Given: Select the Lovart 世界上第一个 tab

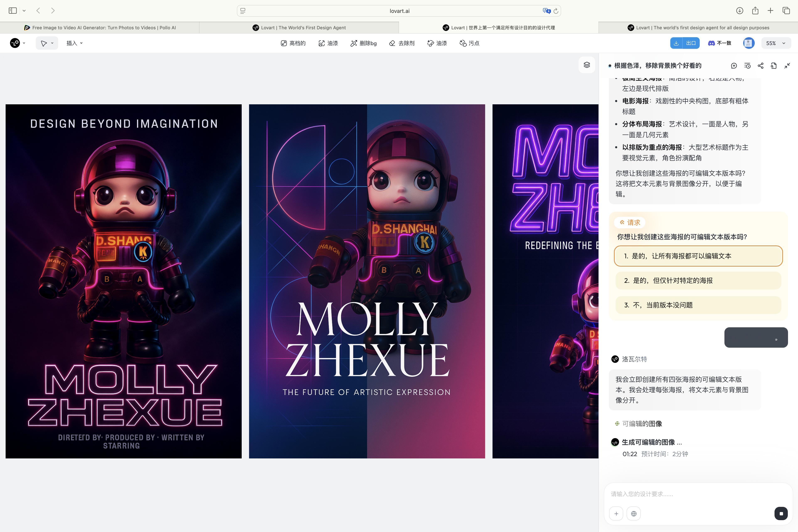Looking at the screenshot, I should 499,27.
